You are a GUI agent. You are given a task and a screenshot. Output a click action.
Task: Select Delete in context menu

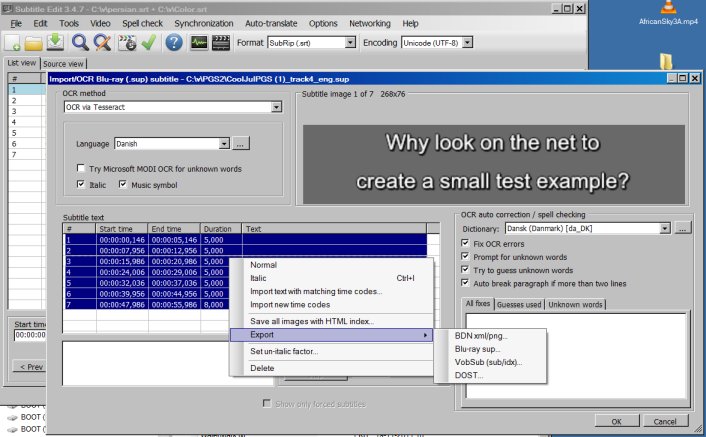331,368
